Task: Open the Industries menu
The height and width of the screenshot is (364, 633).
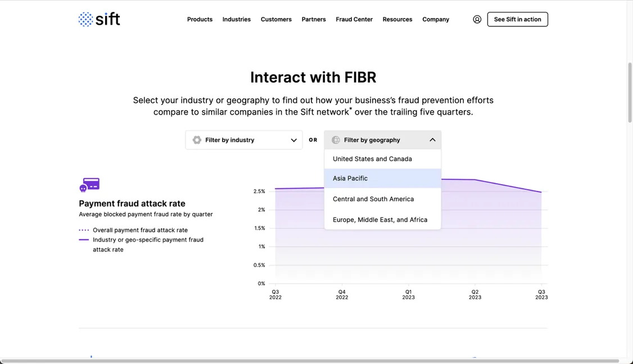Action: pyautogui.click(x=237, y=19)
